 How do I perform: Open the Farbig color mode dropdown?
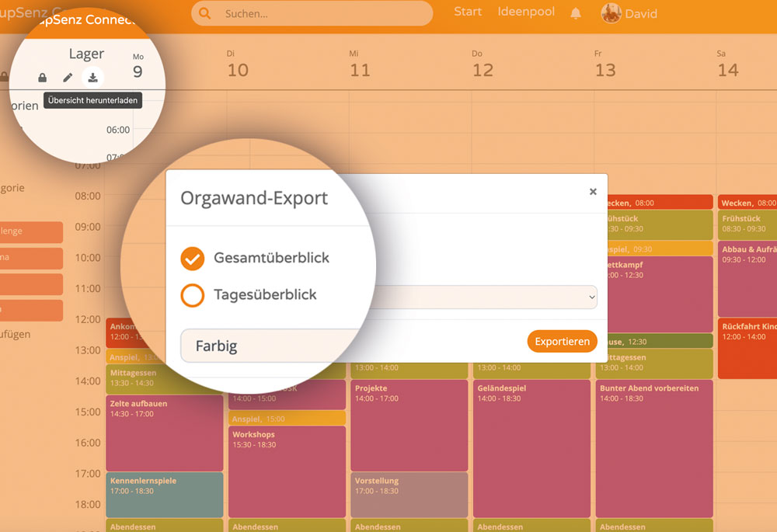(x=388, y=346)
